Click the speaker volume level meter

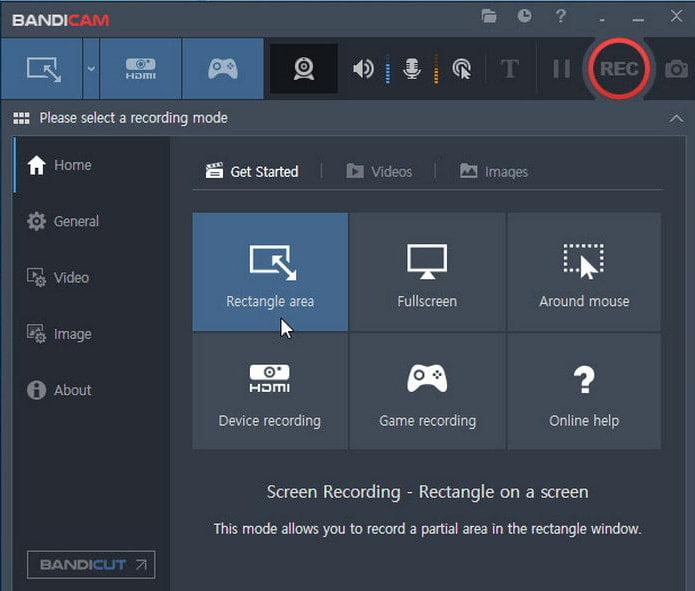pyautogui.click(x=388, y=69)
